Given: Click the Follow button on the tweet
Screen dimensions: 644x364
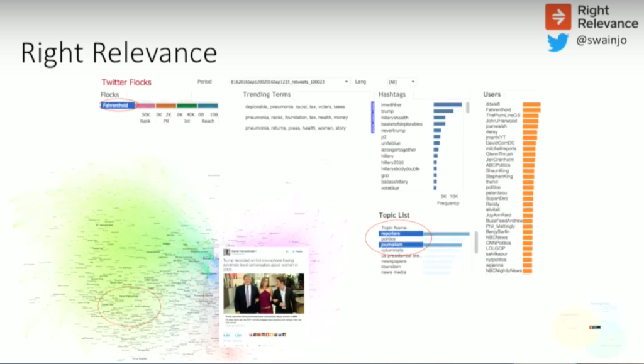Looking at the screenshot, I should pos(298,251).
